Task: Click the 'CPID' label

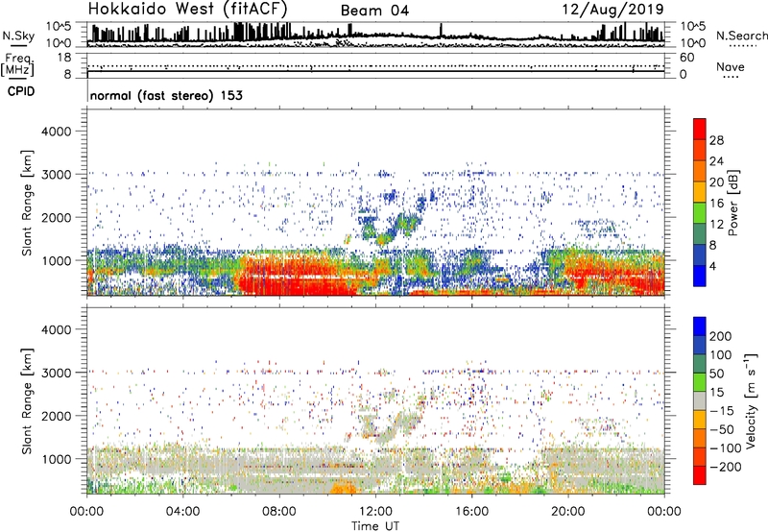Action: click(x=21, y=91)
